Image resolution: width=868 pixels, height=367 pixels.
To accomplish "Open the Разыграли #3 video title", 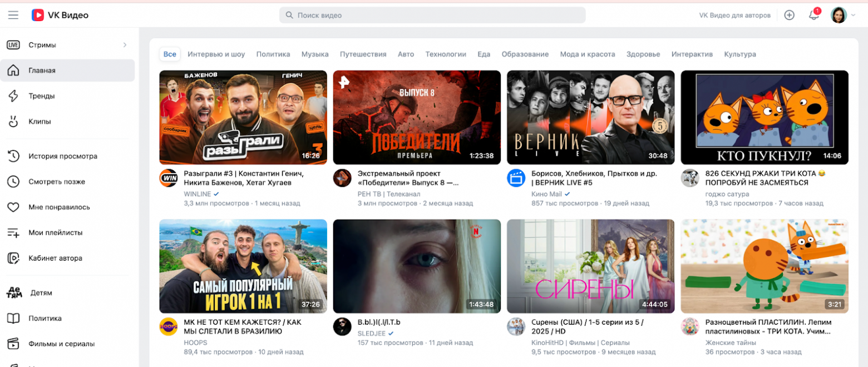I will tap(244, 178).
